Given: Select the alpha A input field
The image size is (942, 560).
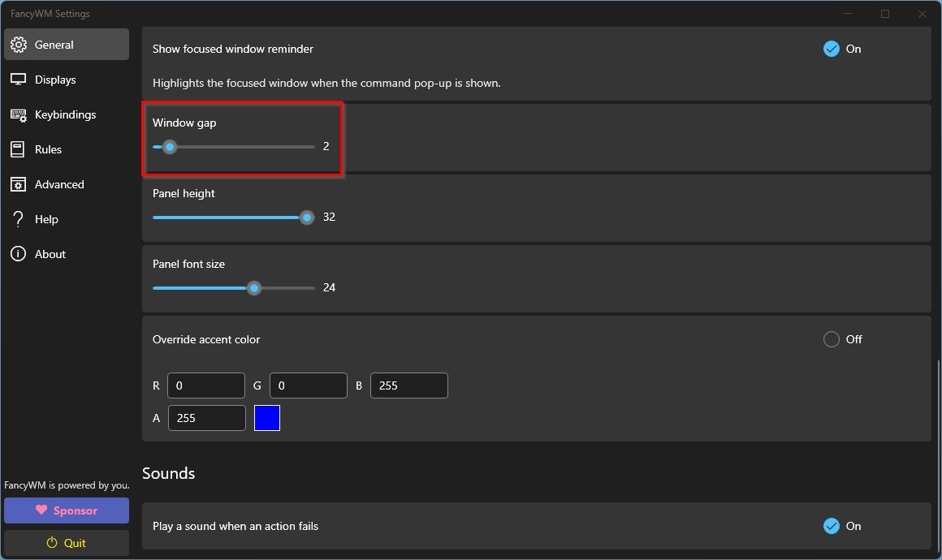Looking at the screenshot, I should [x=206, y=417].
